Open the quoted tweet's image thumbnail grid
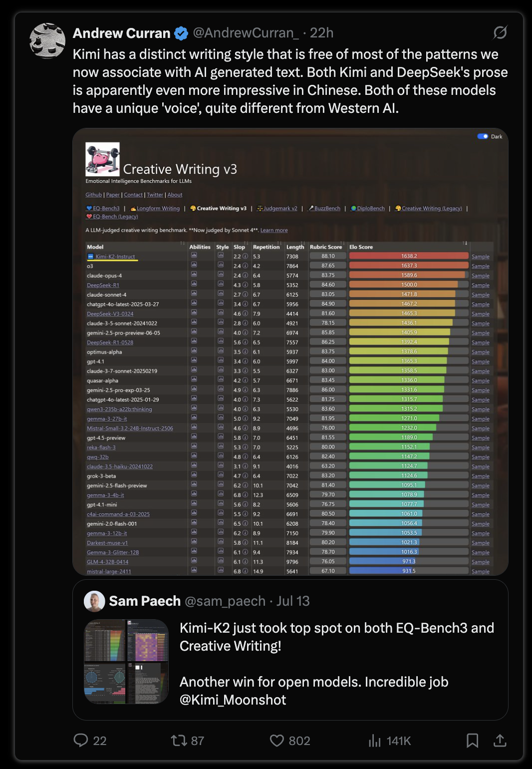Viewport: 532px width, 769px height. [x=126, y=662]
